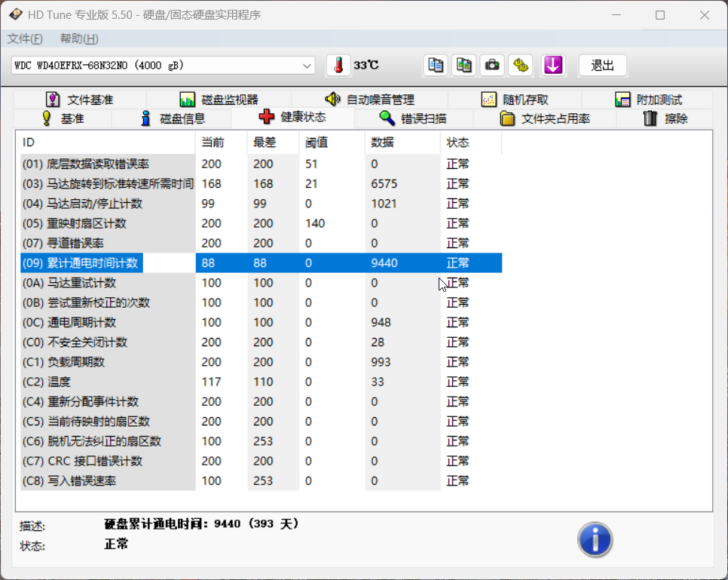This screenshot has width=728, height=580.
Task: Open the options gear icon
Action: tap(521, 66)
